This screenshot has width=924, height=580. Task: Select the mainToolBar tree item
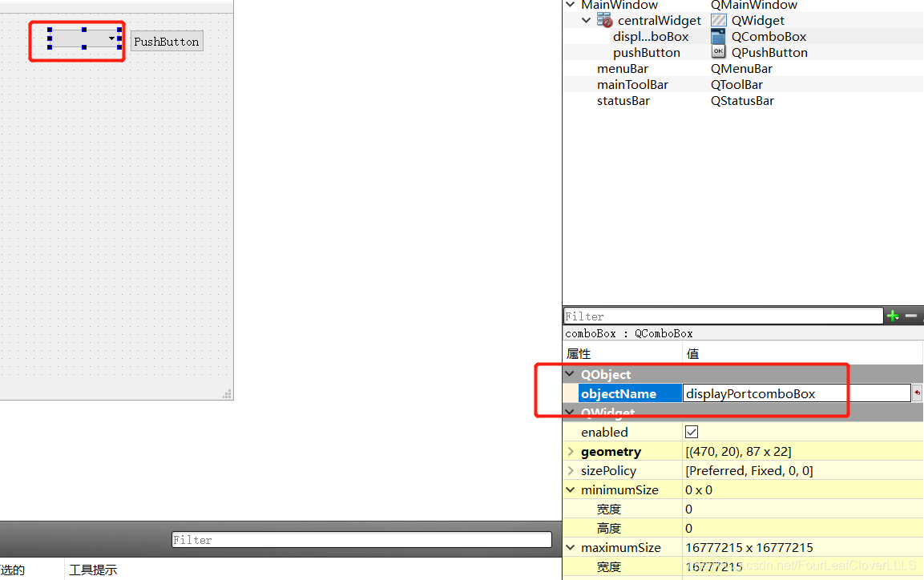(632, 84)
